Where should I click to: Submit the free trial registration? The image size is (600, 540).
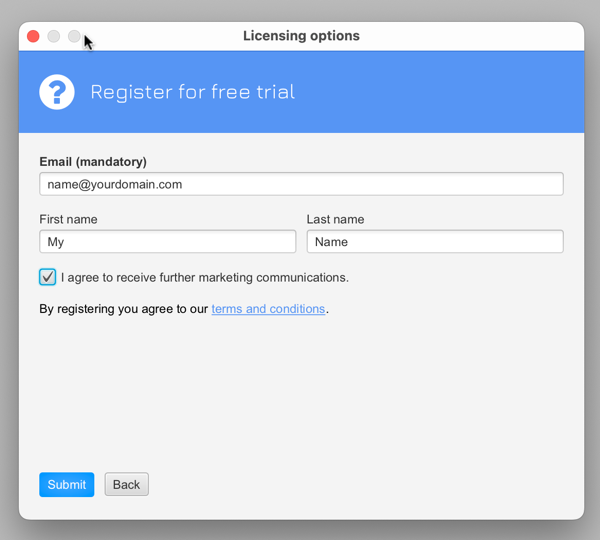pos(66,485)
